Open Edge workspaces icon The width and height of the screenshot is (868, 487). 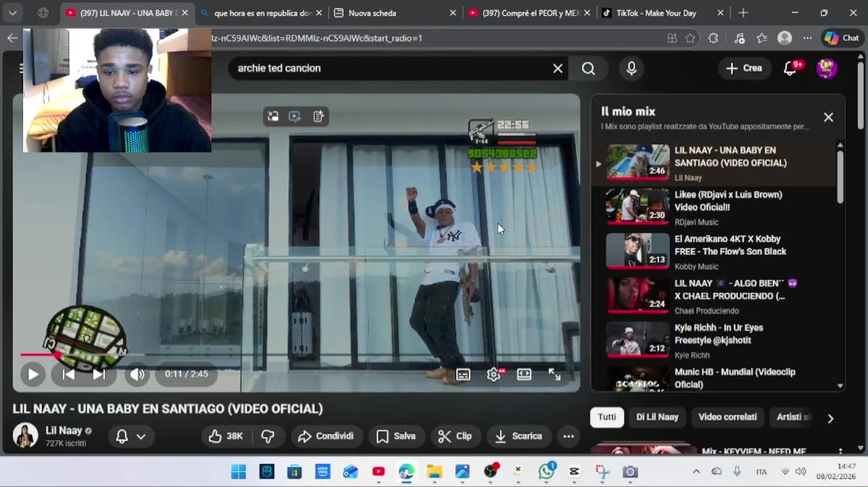(43, 13)
